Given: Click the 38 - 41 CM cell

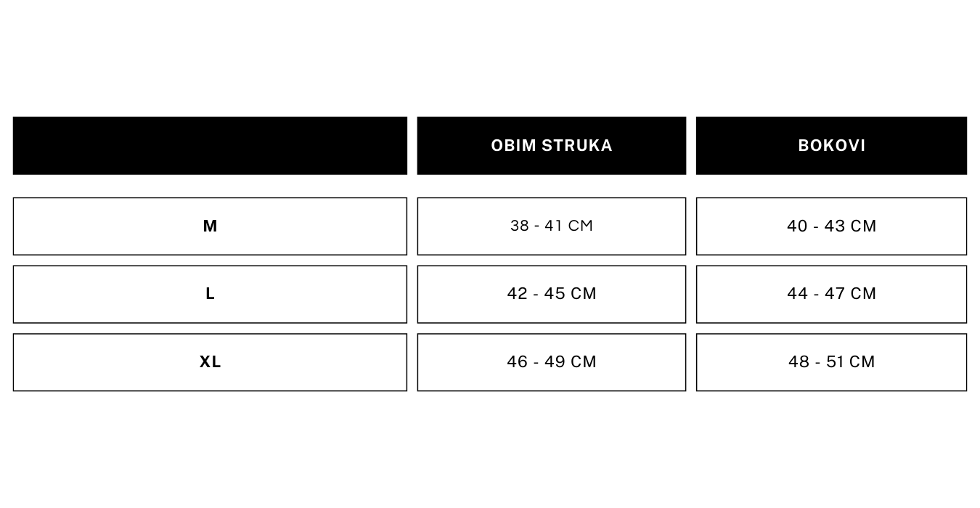Looking at the screenshot, I should tap(552, 226).
